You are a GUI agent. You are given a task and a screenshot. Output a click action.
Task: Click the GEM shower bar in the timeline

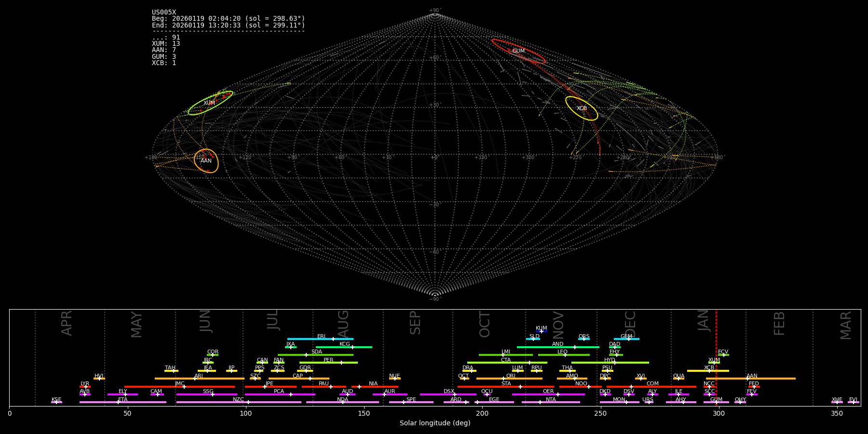[x=626, y=339]
